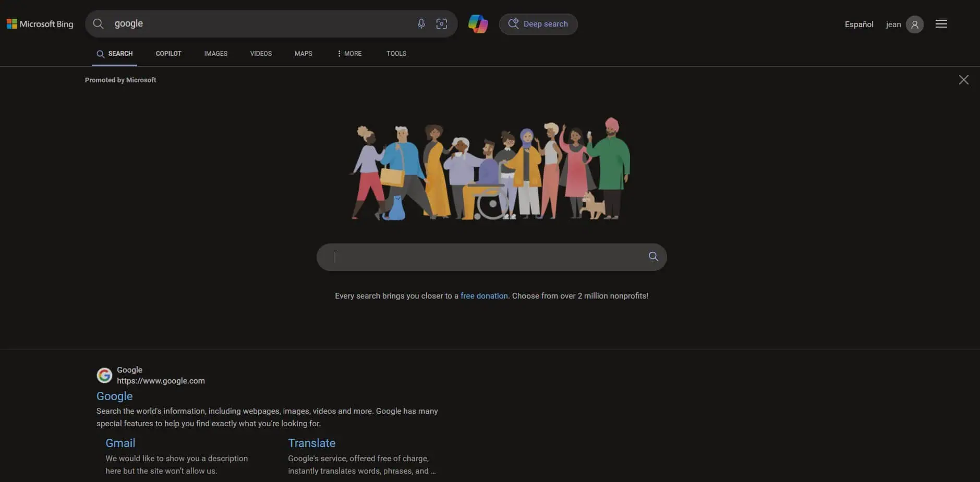Click the Google favicon in the result
Screen dimensions: 980x482
pyautogui.click(x=104, y=375)
